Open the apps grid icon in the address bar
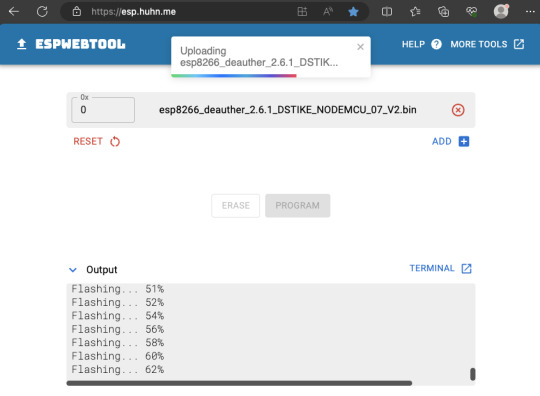 pyautogui.click(x=302, y=12)
